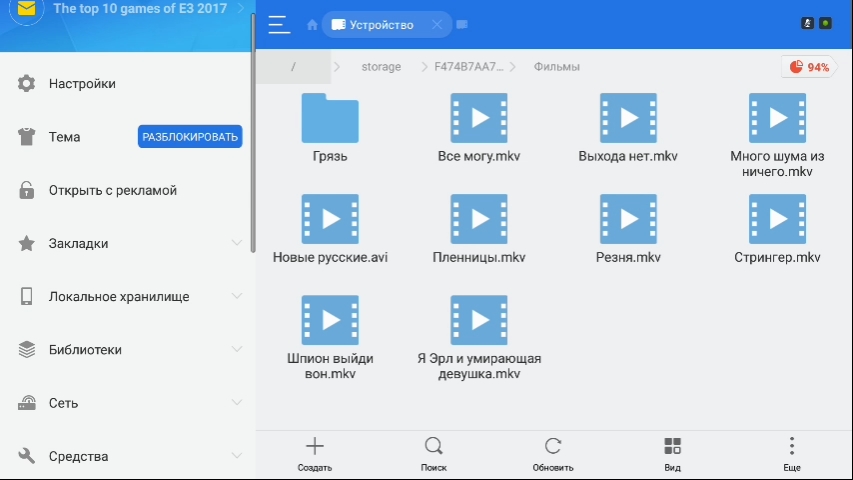Click the mail envelope icon at top left

(x=27, y=10)
